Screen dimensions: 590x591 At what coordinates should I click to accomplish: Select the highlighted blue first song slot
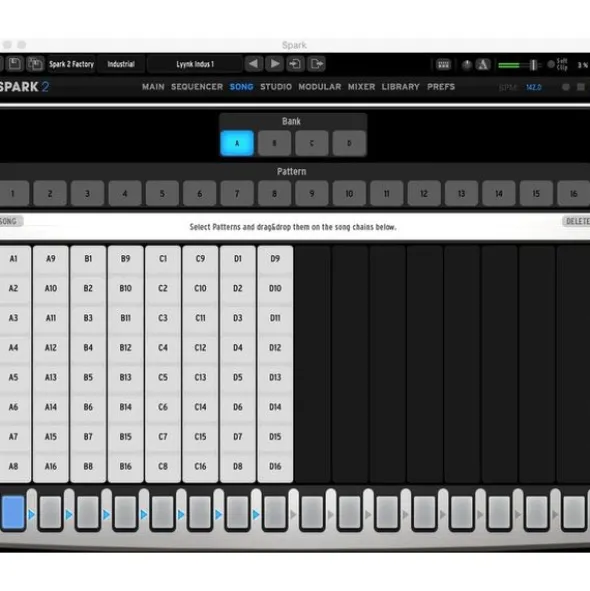[13, 513]
